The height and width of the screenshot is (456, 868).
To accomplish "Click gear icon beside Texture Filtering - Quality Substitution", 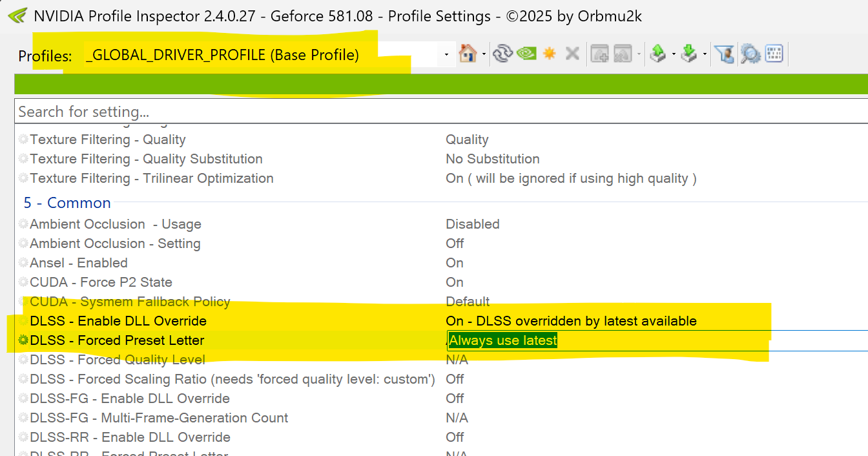I will point(23,159).
